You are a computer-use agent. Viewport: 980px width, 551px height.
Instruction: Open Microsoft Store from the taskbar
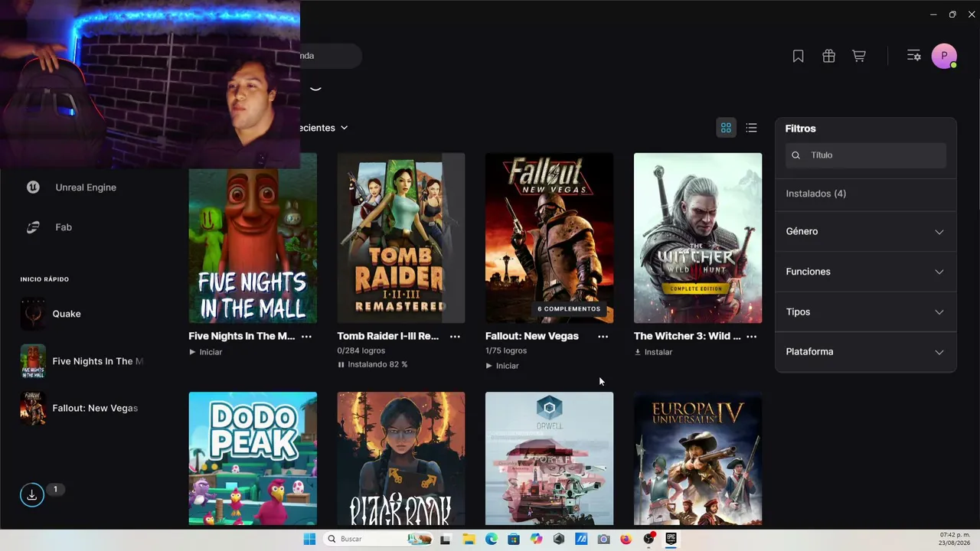coord(514,539)
